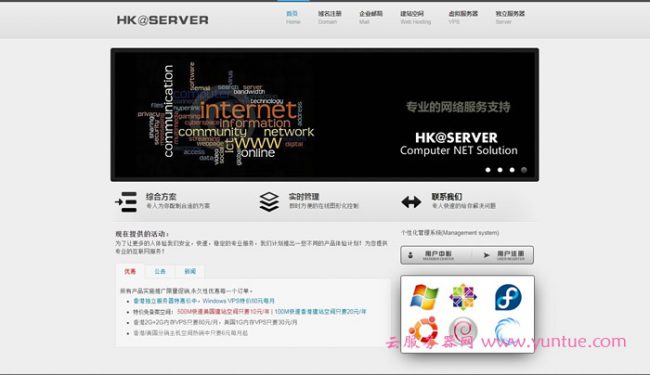Select the second carousel dot on banner
This screenshot has height=375, width=650.
pyautogui.click(x=500, y=170)
